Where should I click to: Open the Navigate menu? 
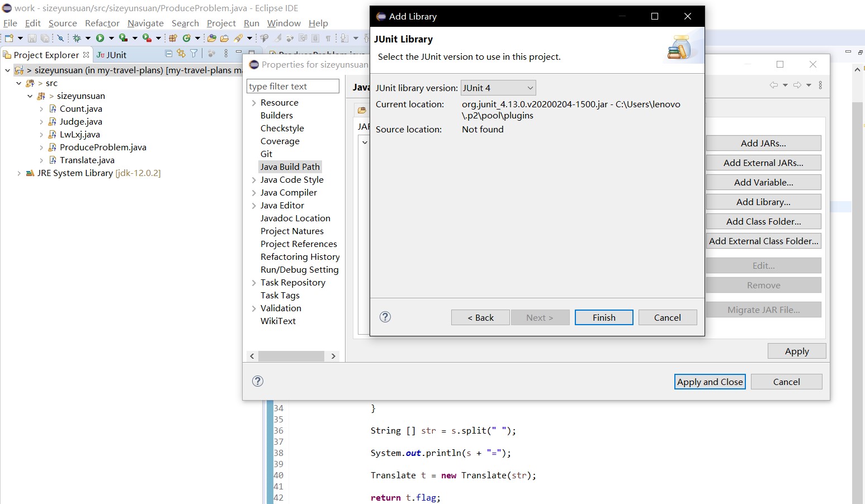click(x=145, y=23)
